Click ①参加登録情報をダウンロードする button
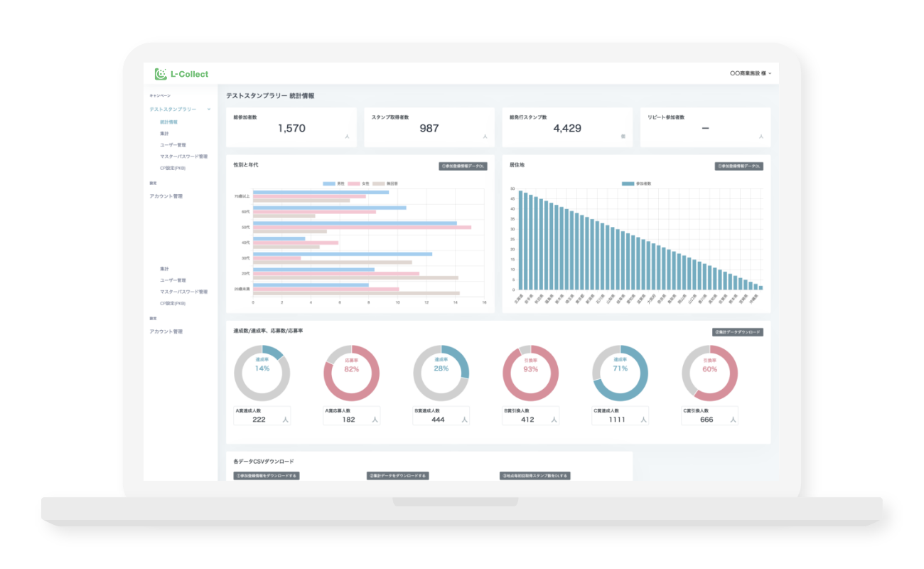 [x=267, y=476]
